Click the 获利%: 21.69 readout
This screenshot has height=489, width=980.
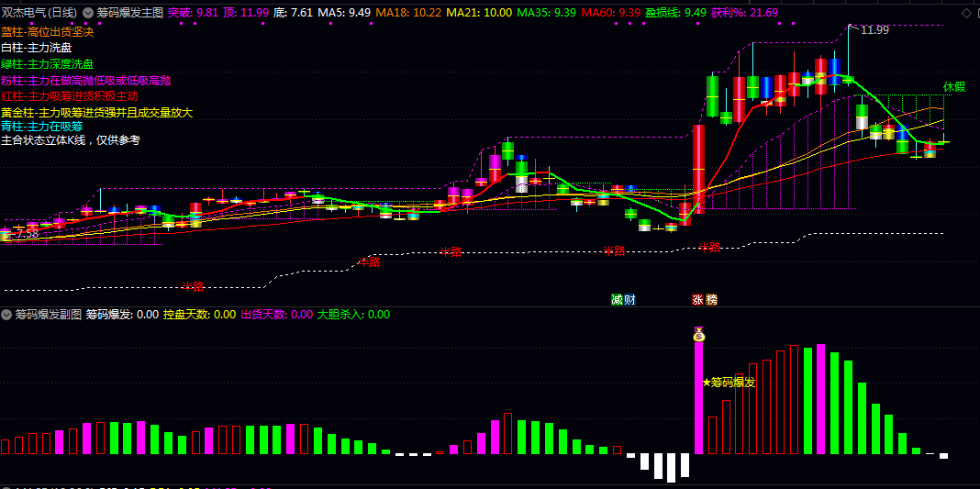coord(745,13)
